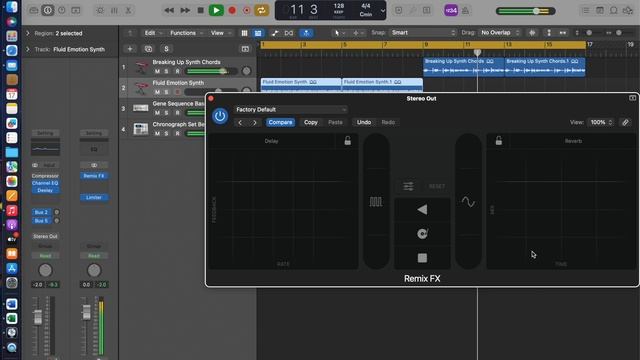Open the Editors scissors icon
640x360 pixels.
pyautogui.click(x=129, y=10)
